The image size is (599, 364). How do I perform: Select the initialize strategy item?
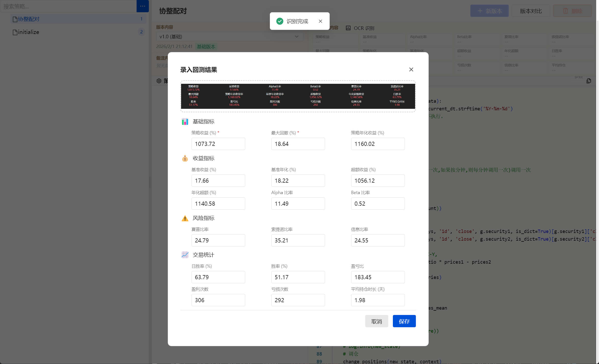click(77, 32)
